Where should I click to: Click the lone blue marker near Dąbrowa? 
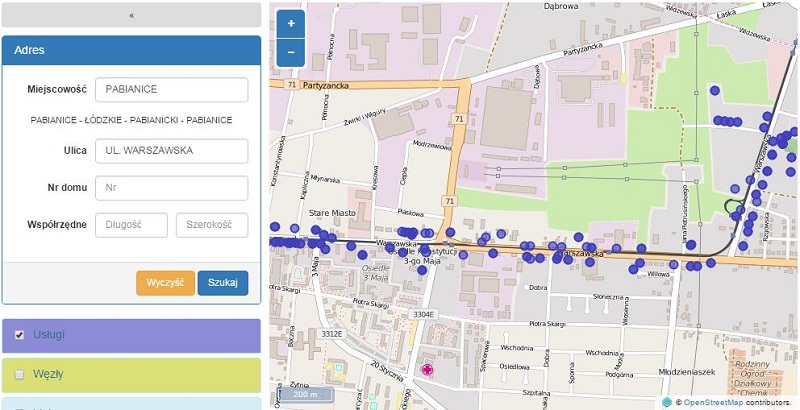click(x=714, y=90)
